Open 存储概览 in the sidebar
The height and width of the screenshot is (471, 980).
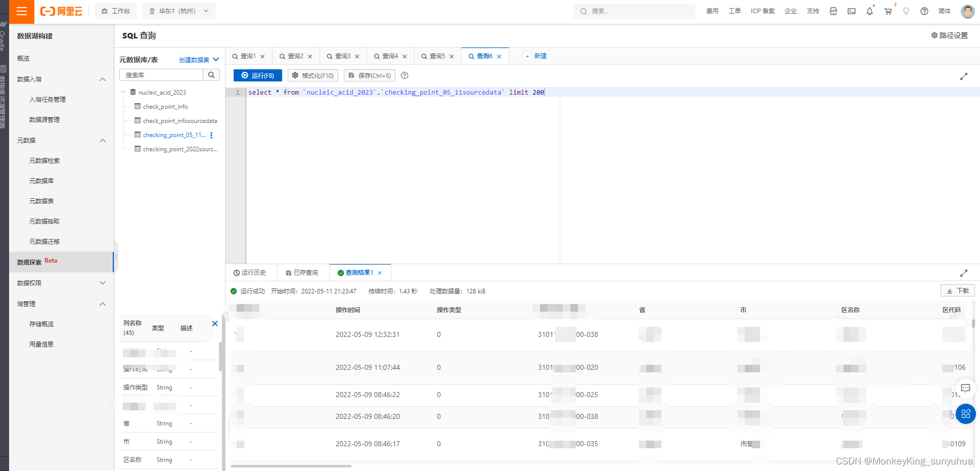point(41,324)
